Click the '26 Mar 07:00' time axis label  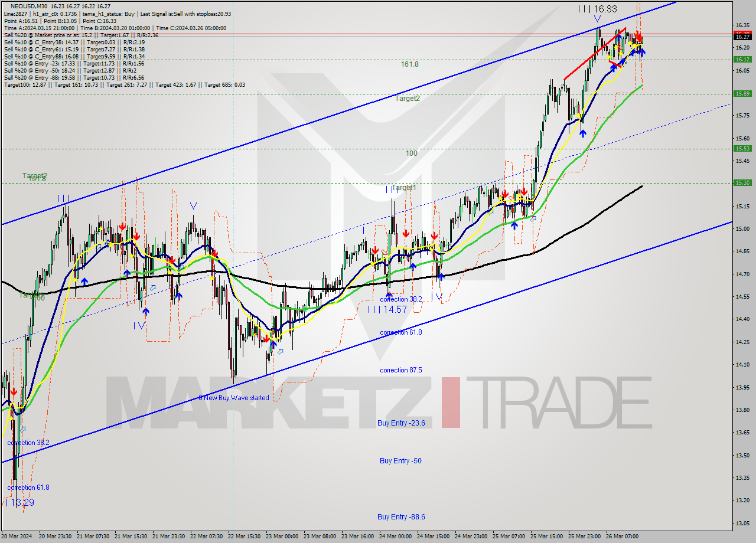(622, 536)
